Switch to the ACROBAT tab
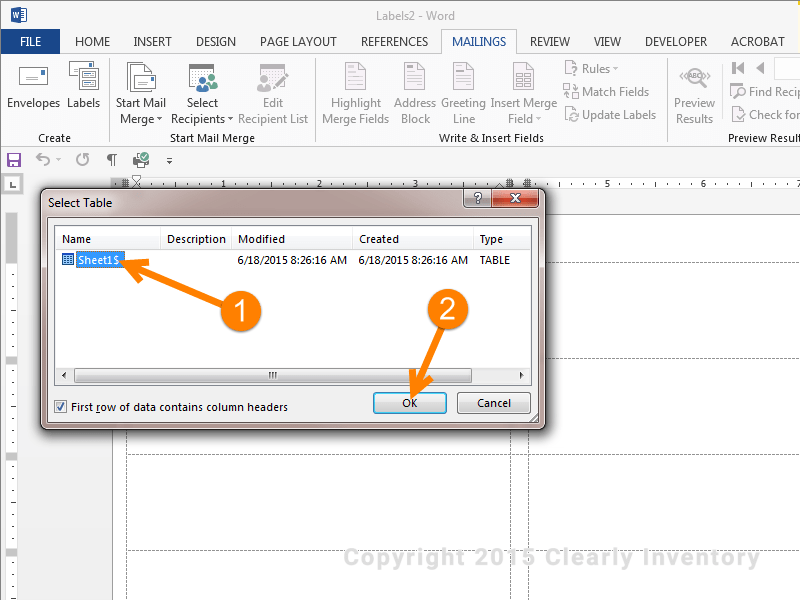This screenshot has height=600, width=800. [x=758, y=42]
